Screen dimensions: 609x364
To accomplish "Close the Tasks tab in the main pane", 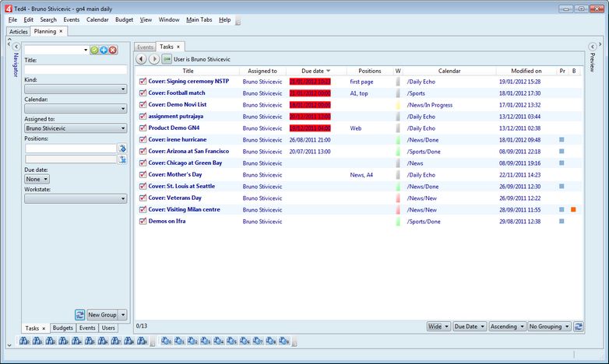I will click(178, 47).
